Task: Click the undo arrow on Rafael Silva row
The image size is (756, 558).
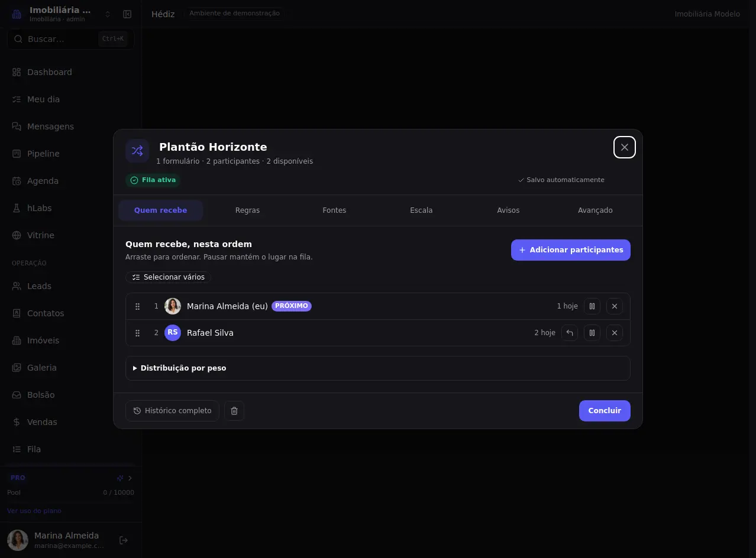Action: click(x=570, y=333)
